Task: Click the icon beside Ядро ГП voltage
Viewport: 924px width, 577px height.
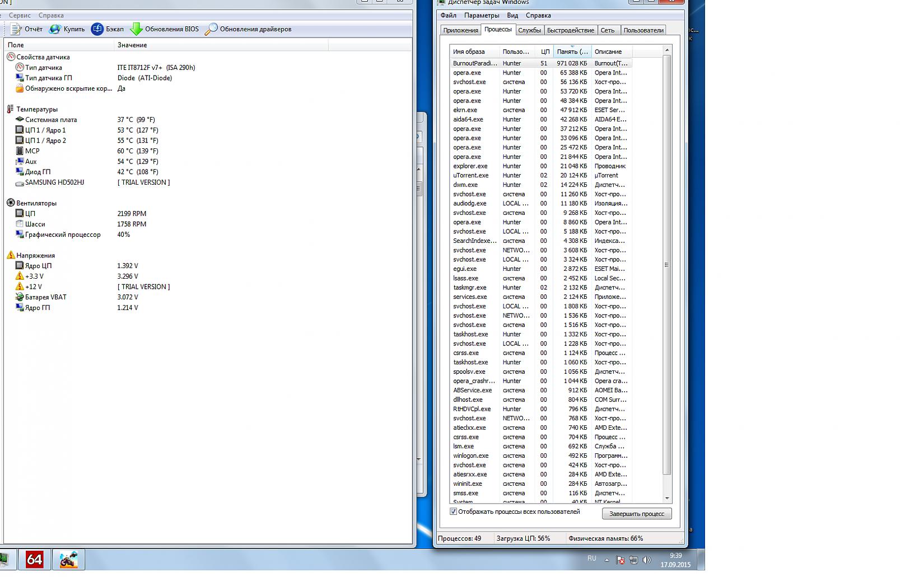Action: click(x=20, y=308)
